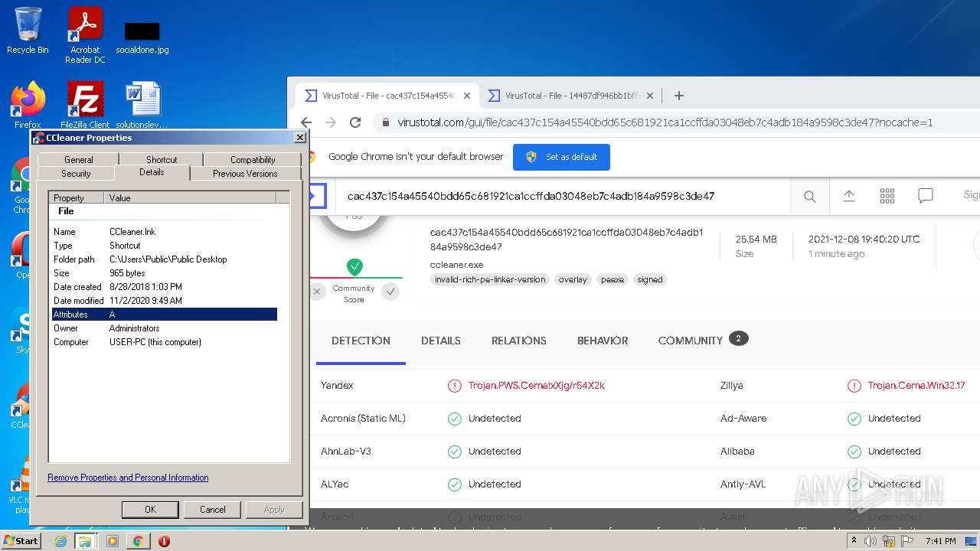Click red security icon in taskbar
The image size is (980, 551).
[x=164, y=541]
